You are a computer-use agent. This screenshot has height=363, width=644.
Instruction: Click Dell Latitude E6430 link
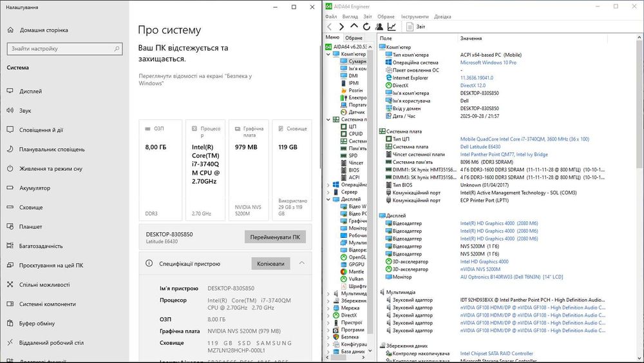pos(480,147)
